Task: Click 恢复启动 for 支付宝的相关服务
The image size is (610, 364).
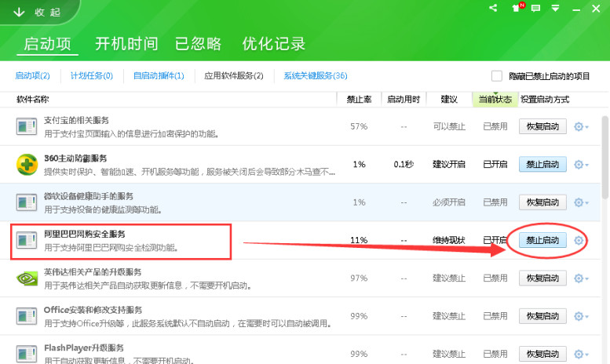Action: point(542,126)
